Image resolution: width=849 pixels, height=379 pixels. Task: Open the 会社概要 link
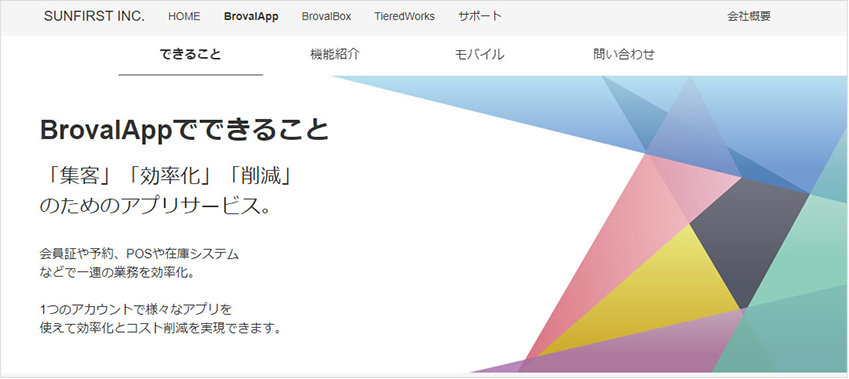tap(749, 17)
